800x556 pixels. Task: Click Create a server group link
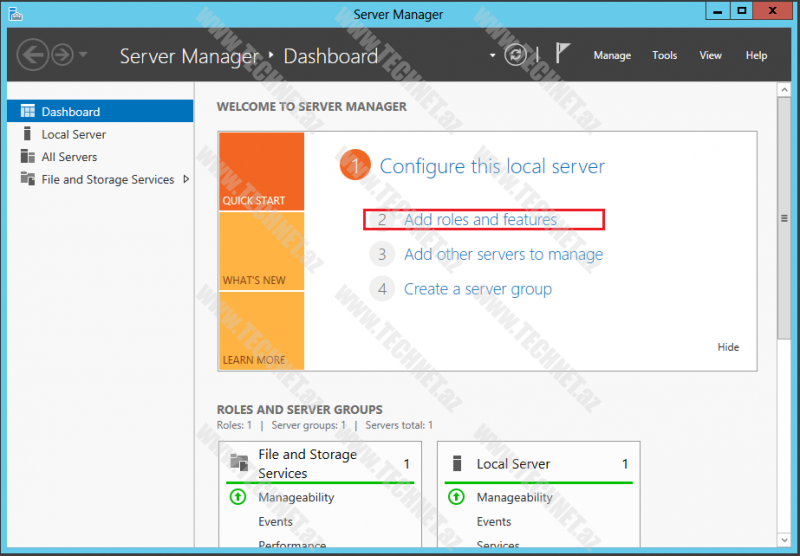point(477,289)
